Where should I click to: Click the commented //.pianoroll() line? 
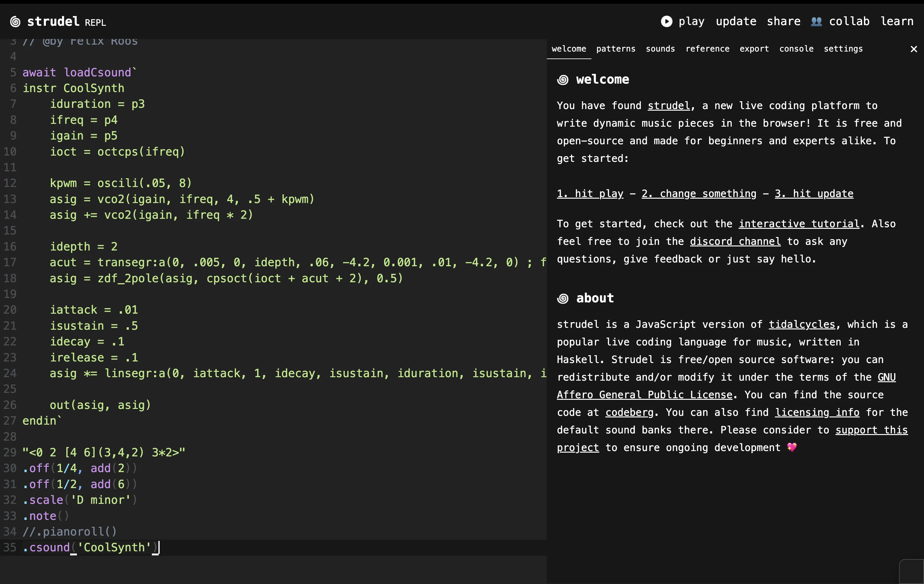click(69, 532)
